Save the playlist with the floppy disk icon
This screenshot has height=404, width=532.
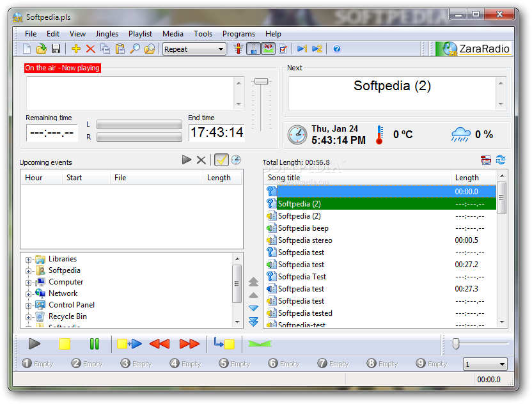(56, 49)
